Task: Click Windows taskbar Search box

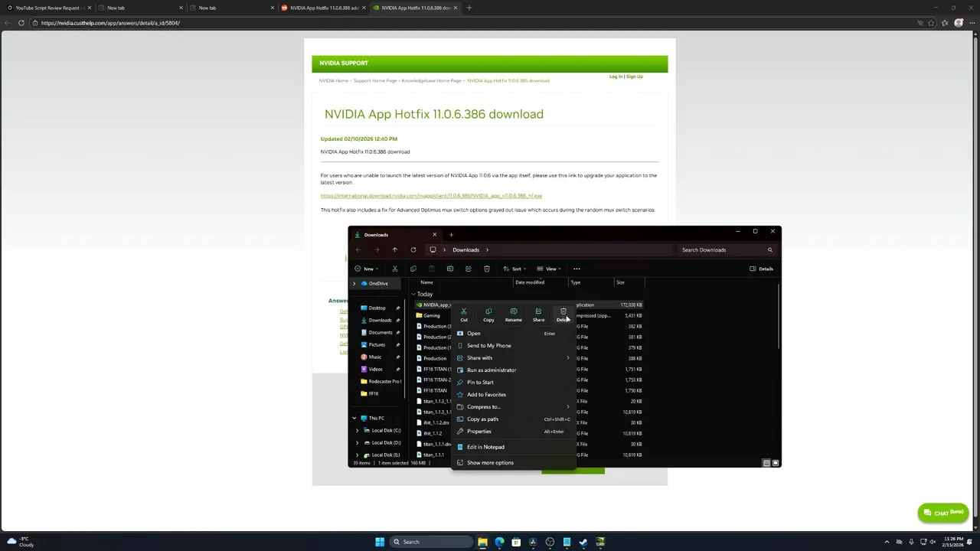Action: click(x=431, y=542)
